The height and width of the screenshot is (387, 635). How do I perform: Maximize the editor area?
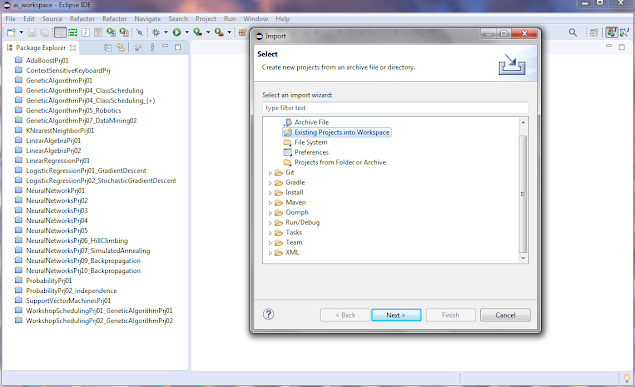tap(622, 47)
